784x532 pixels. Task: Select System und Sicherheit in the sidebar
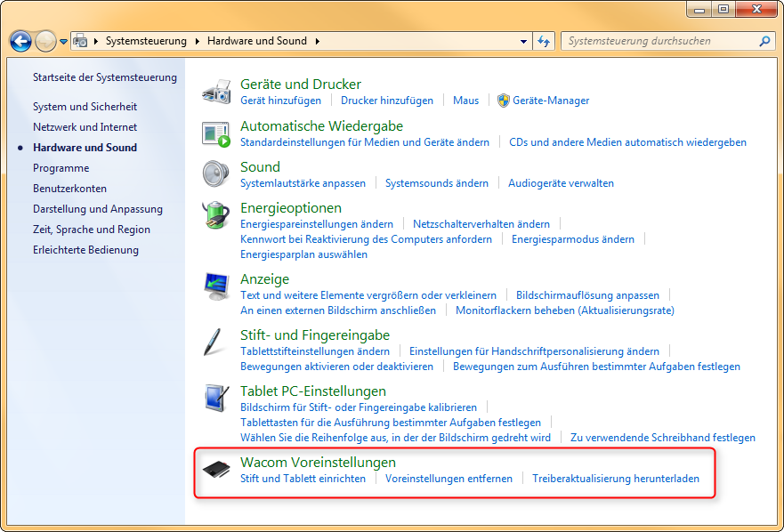[85, 107]
